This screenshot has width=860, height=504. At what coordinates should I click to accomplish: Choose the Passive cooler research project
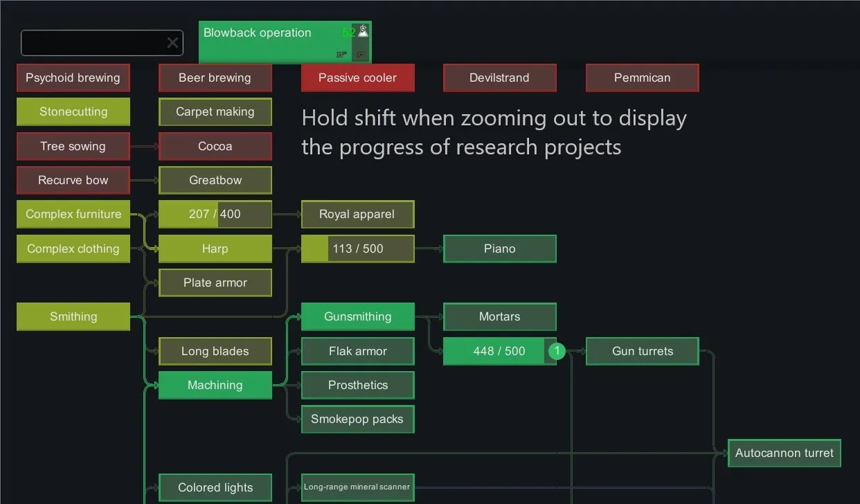357,78
